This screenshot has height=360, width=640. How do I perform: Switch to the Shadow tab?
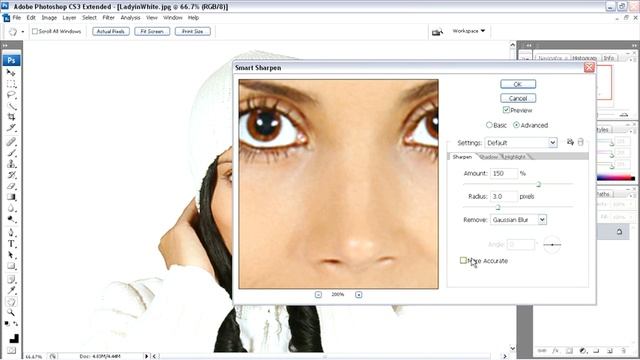(488, 157)
